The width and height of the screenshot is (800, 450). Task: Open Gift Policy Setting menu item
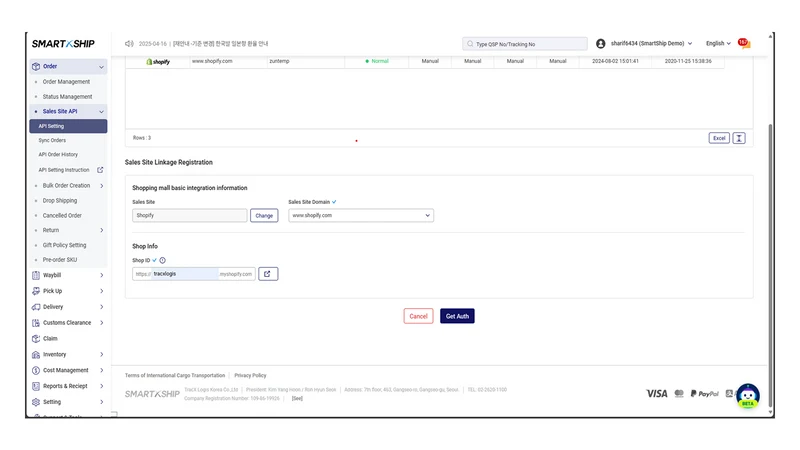64,245
